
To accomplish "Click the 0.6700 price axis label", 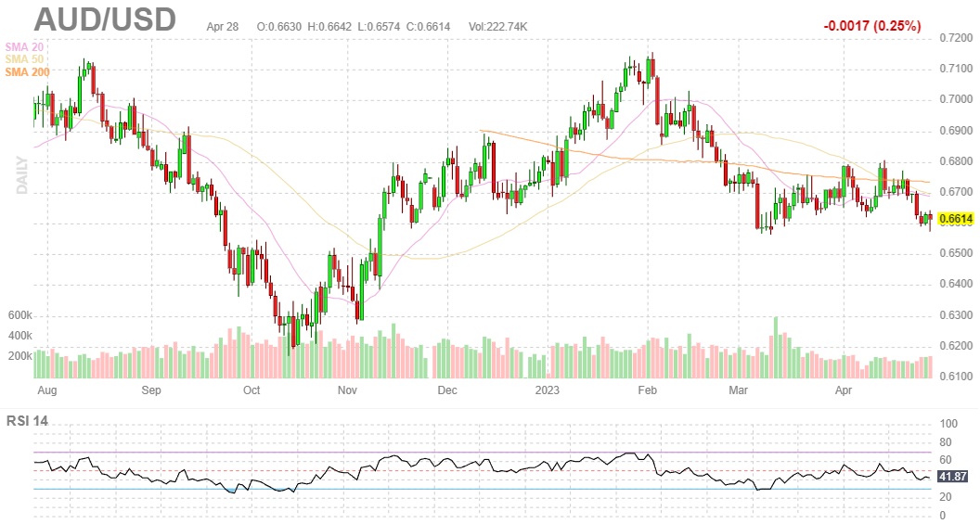I will (x=956, y=192).
